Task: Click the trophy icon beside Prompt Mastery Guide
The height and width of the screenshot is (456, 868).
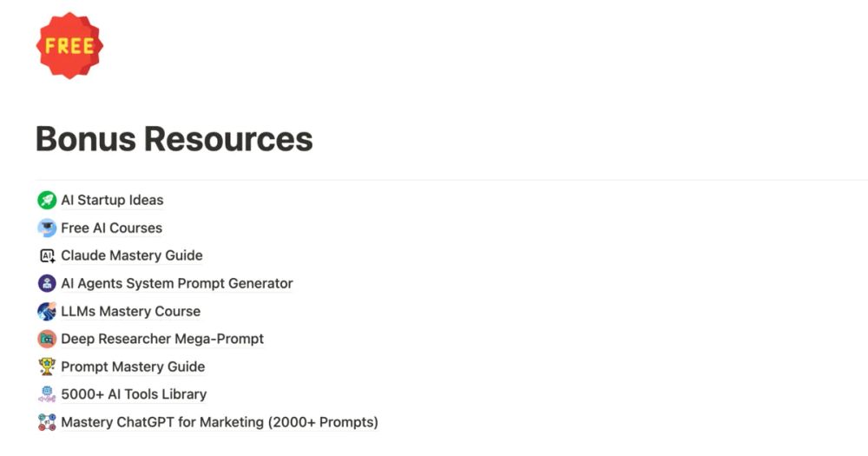Action: [x=47, y=367]
